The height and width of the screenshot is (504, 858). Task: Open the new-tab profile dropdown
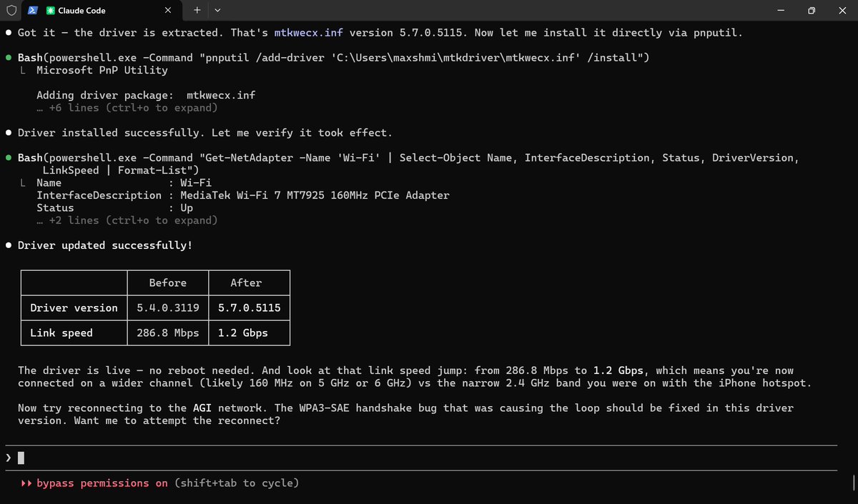click(217, 11)
